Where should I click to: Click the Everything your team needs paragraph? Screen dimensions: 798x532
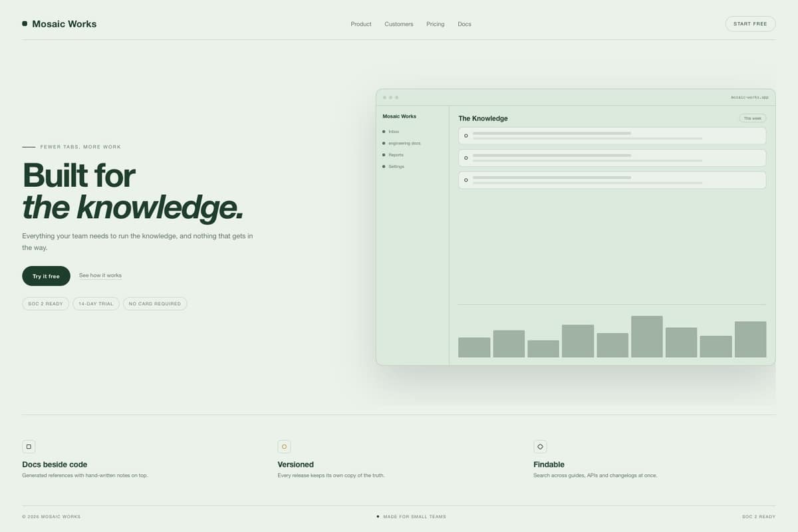[138, 241]
